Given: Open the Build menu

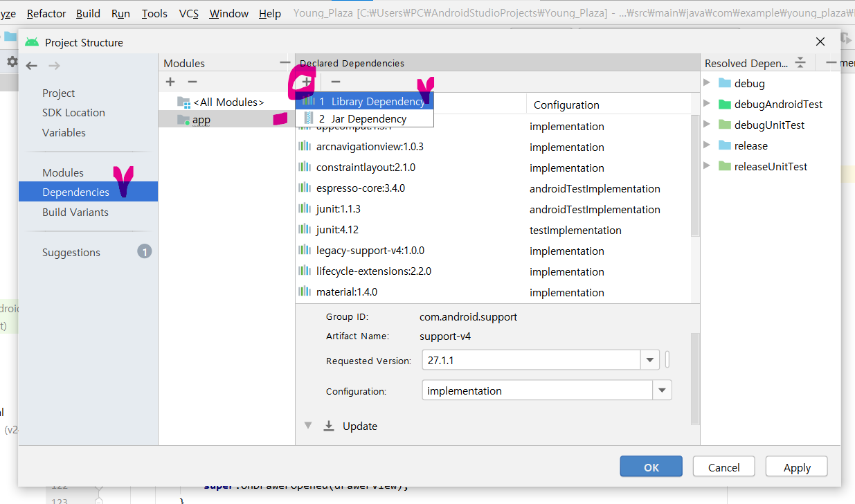Looking at the screenshot, I should pyautogui.click(x=88, y=14).
